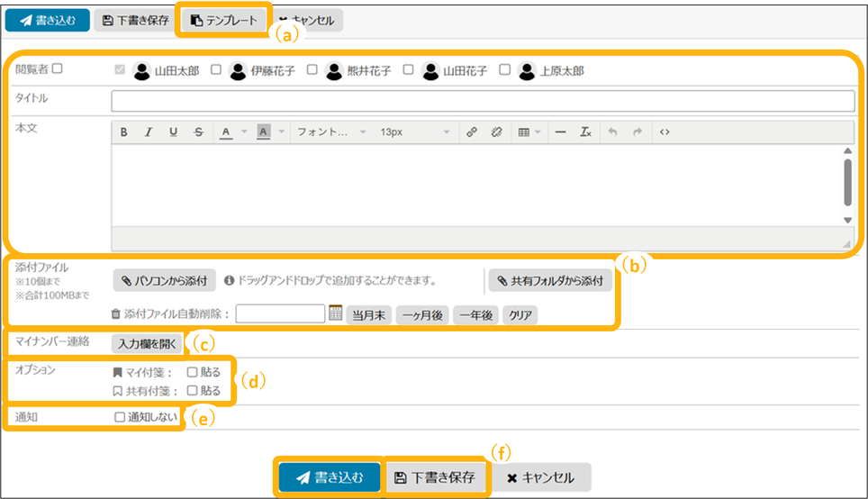868x499 pixels.
Task: Click the タイトル input field
Action: click(483, 100)
